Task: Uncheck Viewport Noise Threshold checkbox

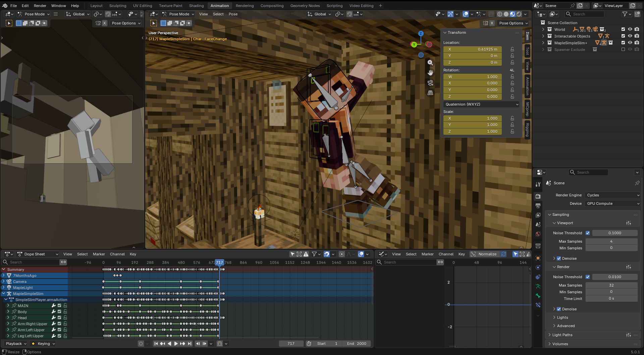Action: (588, 233)
